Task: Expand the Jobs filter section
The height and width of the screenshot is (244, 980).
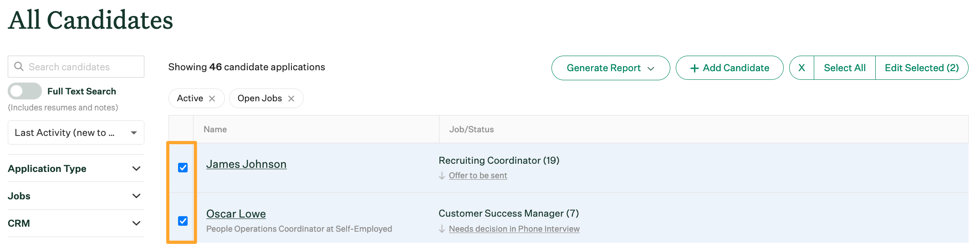Action: point(136,196)
